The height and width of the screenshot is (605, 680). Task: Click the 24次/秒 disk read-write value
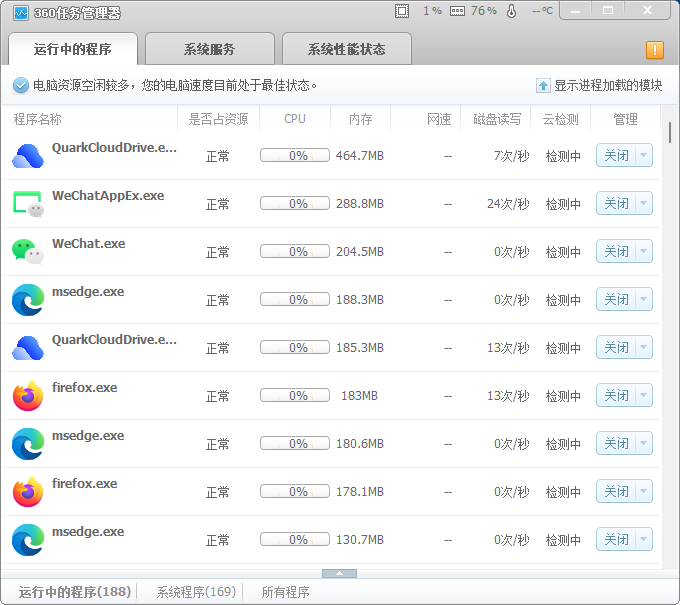(508, 204)
